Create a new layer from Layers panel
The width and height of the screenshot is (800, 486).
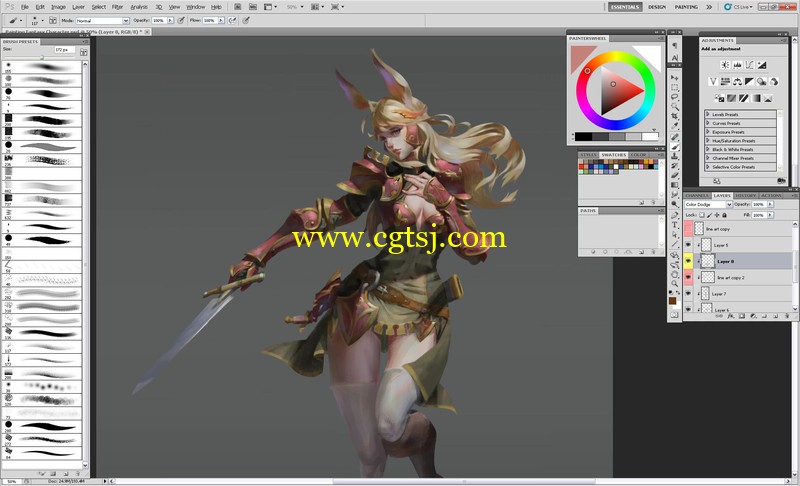point(776,316)
